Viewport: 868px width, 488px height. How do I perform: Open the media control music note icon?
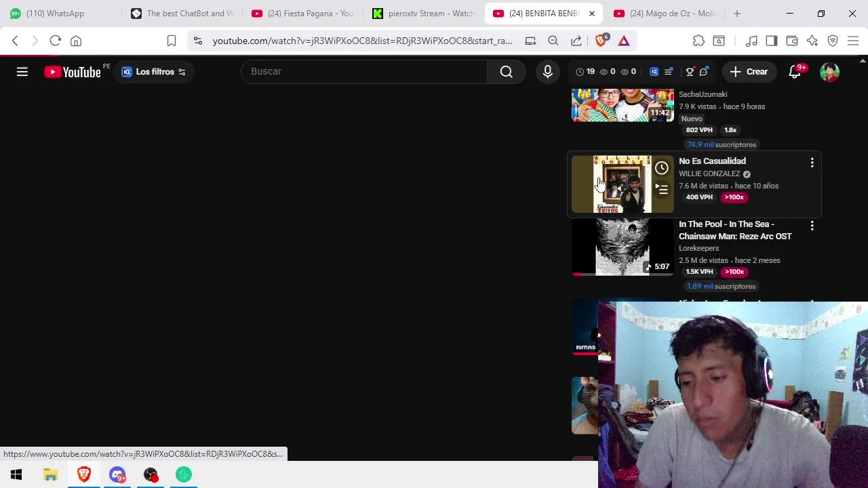(751, 41)
